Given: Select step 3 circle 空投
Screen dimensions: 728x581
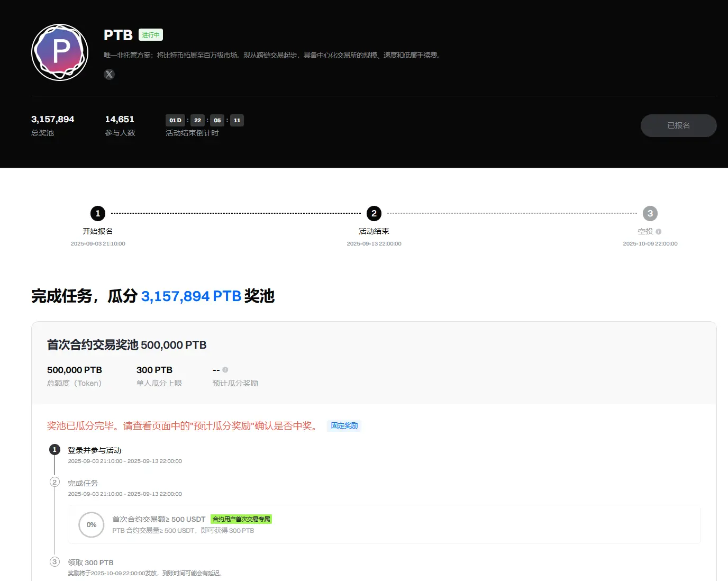Looking at the screenshot, I should [x=650, y=213].
